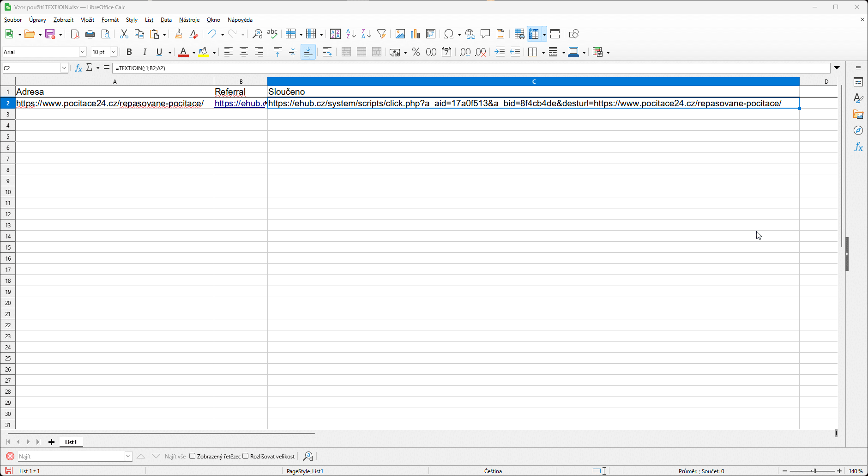Expand the font color picker
Image resolution: width=868 pixels, height=476 pixels.
pos(193,52)
